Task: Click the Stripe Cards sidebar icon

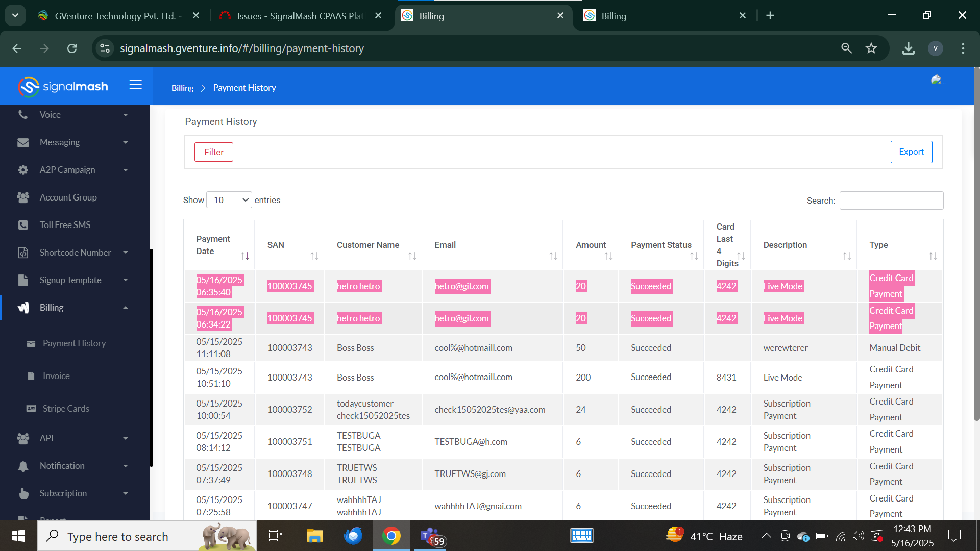Action: point(31,409)
